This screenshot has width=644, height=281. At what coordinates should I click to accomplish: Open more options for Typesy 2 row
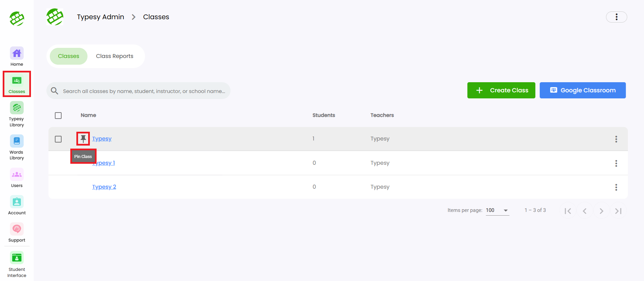tap(616, 187)
